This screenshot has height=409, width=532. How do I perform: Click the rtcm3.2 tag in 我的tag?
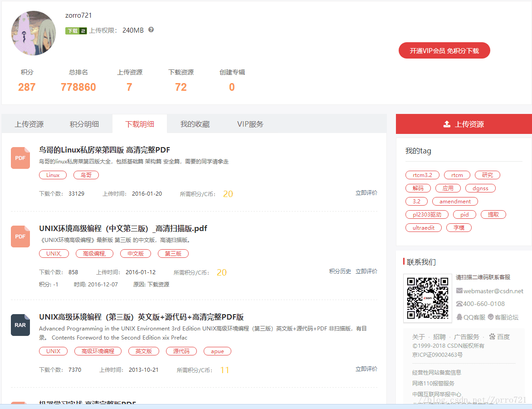point(422,175)
